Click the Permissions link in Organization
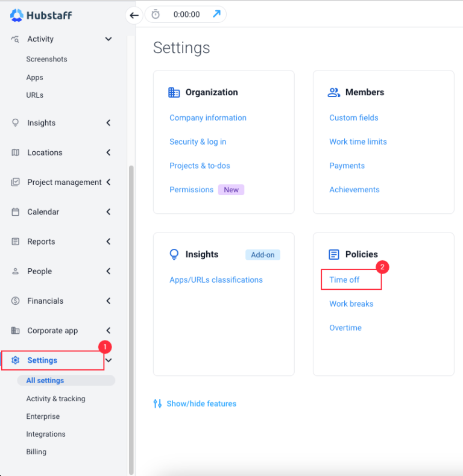The width and height of the screenshot is (463, 476). [191, 189]
